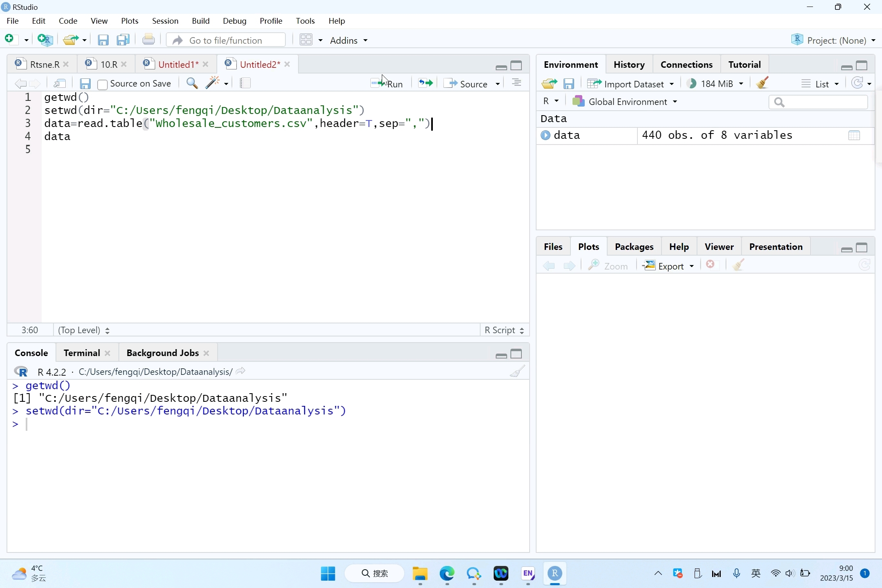Viewport: 882px width, 588px height.
Task: Toggle Source on Save checkbox
Action: [x=102, y=84]
